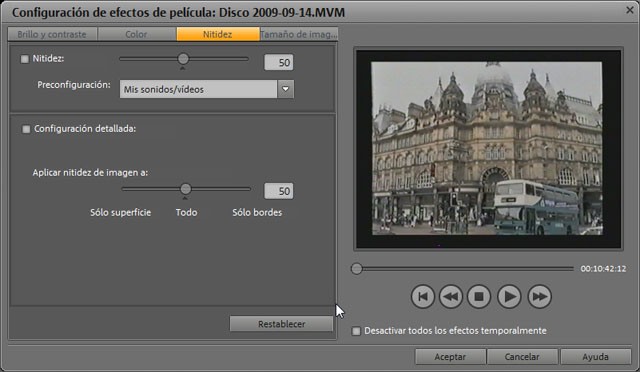Click the Todo label under slider
The image size is (640, 372).
point(187,212)
